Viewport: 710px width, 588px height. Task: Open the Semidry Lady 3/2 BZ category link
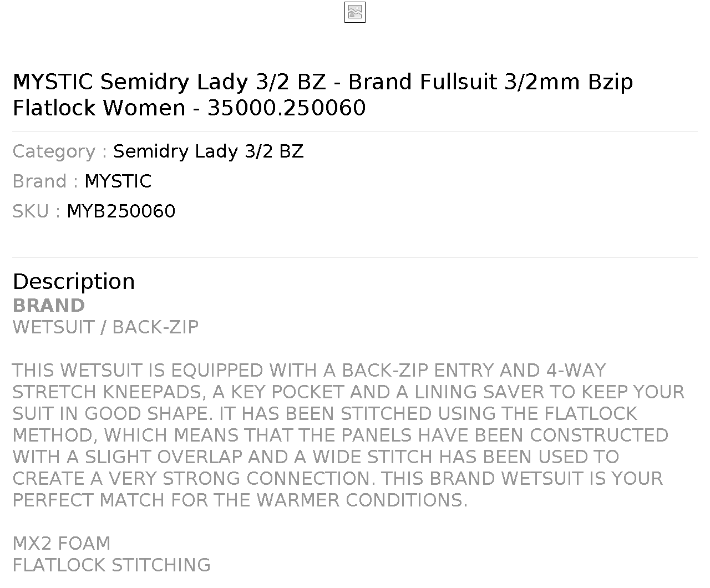209,151
